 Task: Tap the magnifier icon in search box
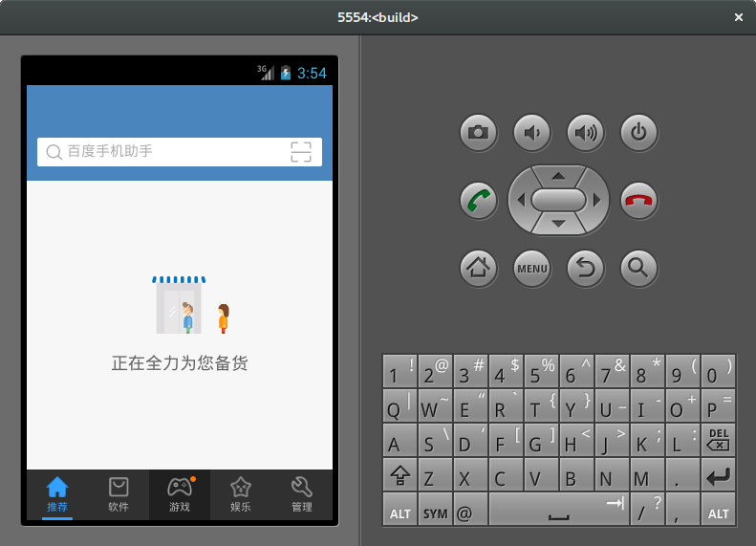(x=54, y=152)
